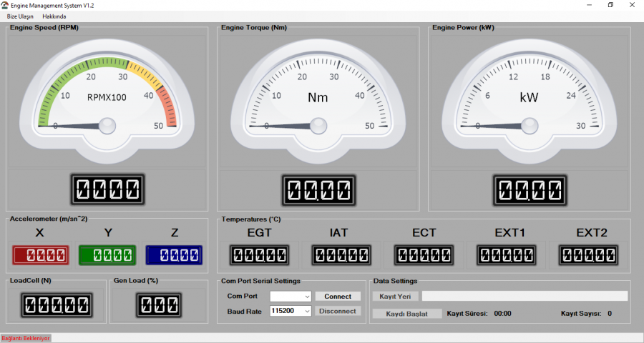The width and height of the screenshot is (644, 343).
Task: Click the Engine Speed RPM gauge
Action: (x=107, y=101)
